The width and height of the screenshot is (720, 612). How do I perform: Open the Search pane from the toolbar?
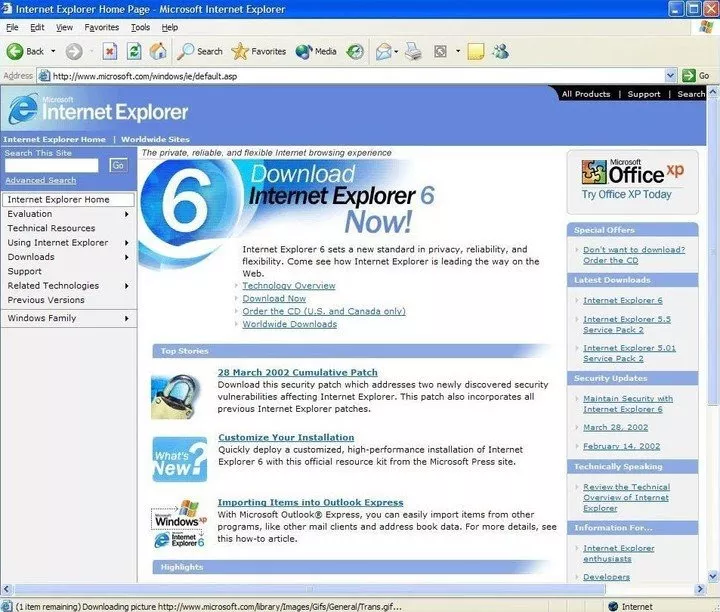(200, 51)
